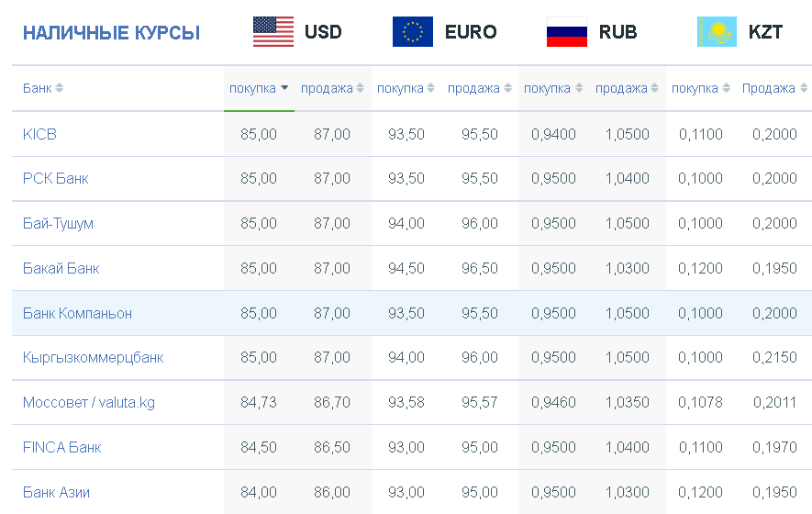This screenshot has width=812, height=514.
Task: Sort by the Банк column arrows
Action: click(60, 88)
